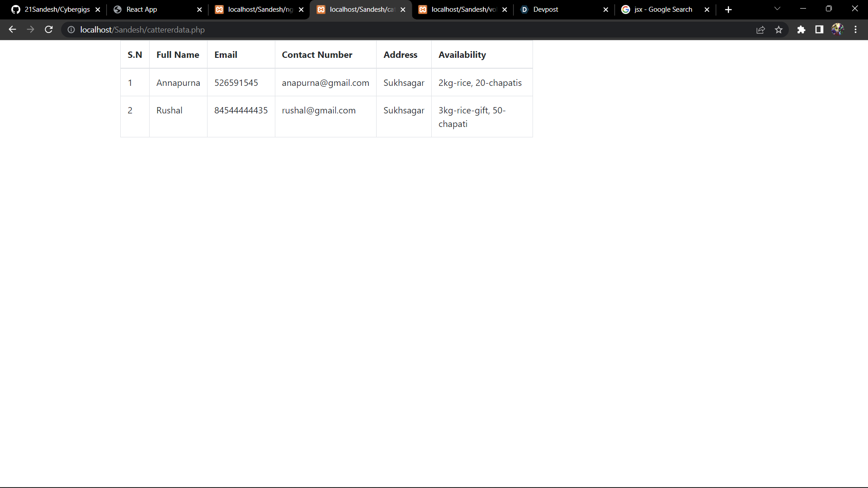View site information icon in address bar
The width and height of the screenshot is (868, 488).
(x=71, y=29)
